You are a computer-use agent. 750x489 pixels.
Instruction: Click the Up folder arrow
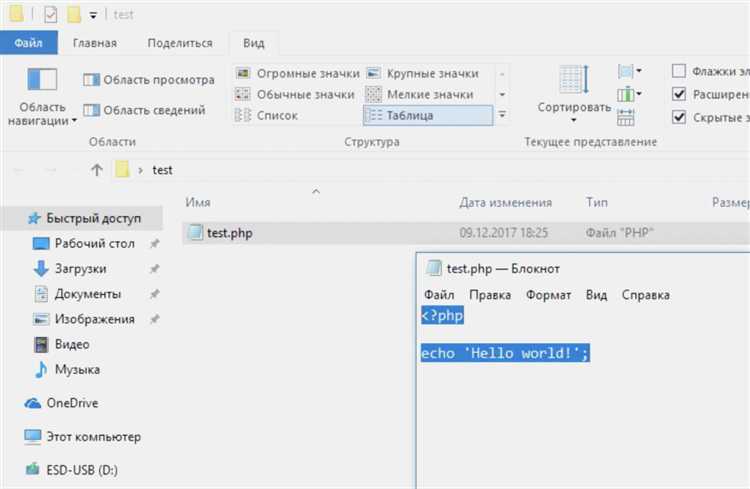97,169
